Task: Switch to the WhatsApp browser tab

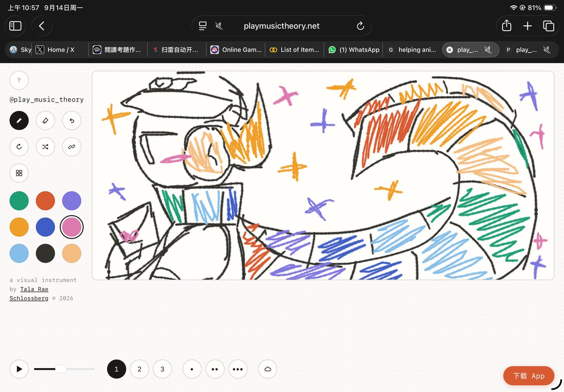Action: pos(354,49)
